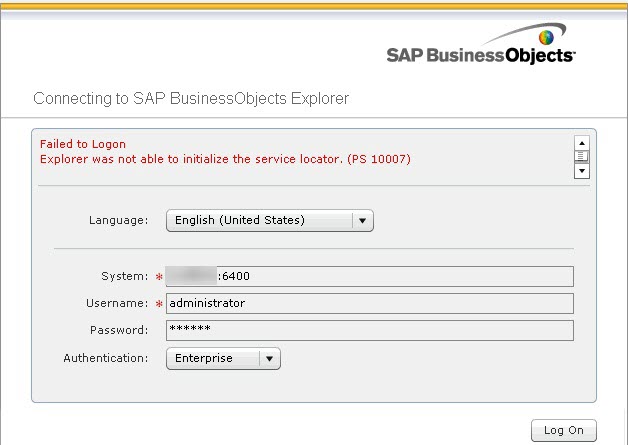Click the 'Username:' label

117,303
